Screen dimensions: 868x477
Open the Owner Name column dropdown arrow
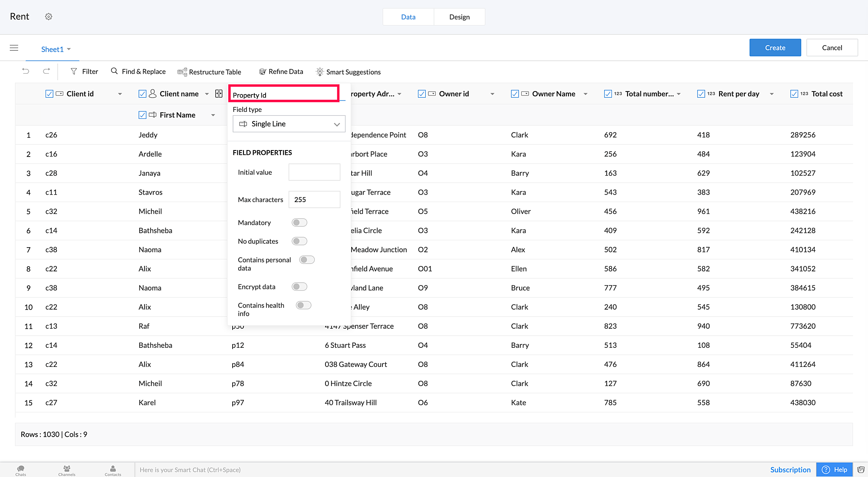click(x=585, y=94)
